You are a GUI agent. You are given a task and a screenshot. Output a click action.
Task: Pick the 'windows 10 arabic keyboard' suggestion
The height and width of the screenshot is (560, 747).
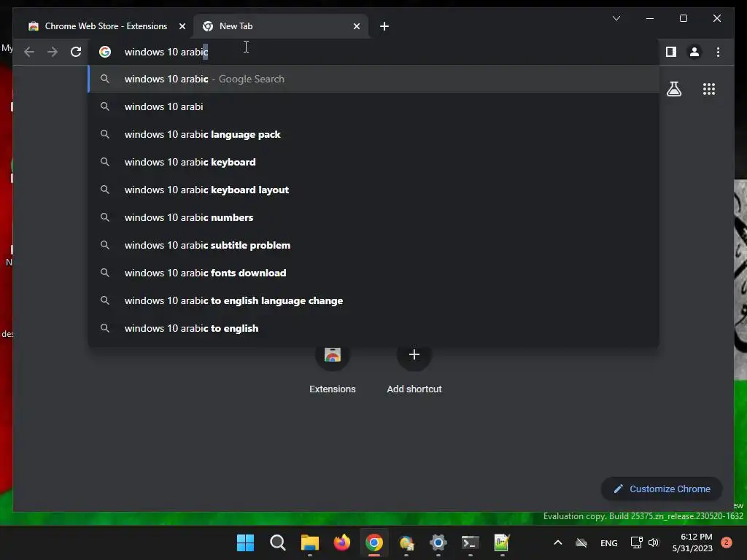pos(373,162)
